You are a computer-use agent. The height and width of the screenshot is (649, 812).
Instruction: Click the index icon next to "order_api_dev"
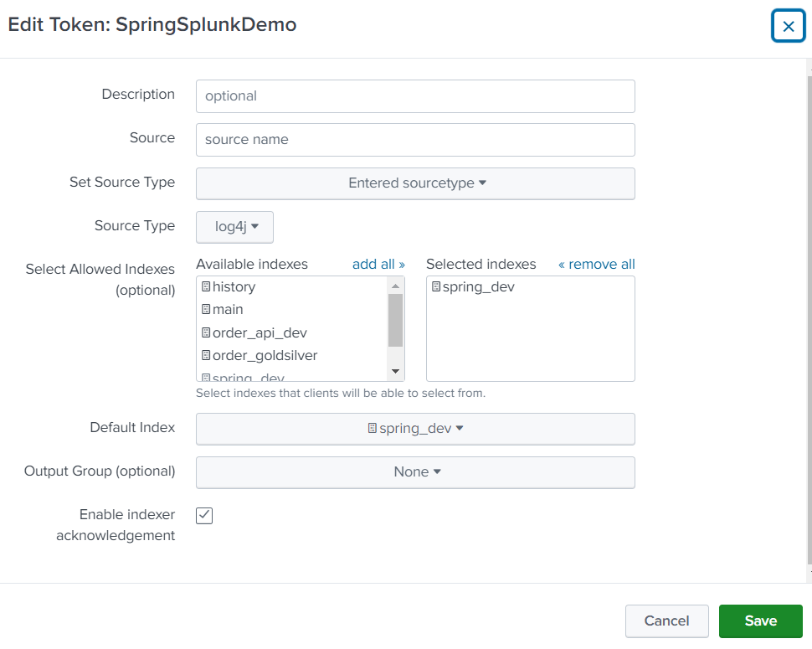[204, 332]
